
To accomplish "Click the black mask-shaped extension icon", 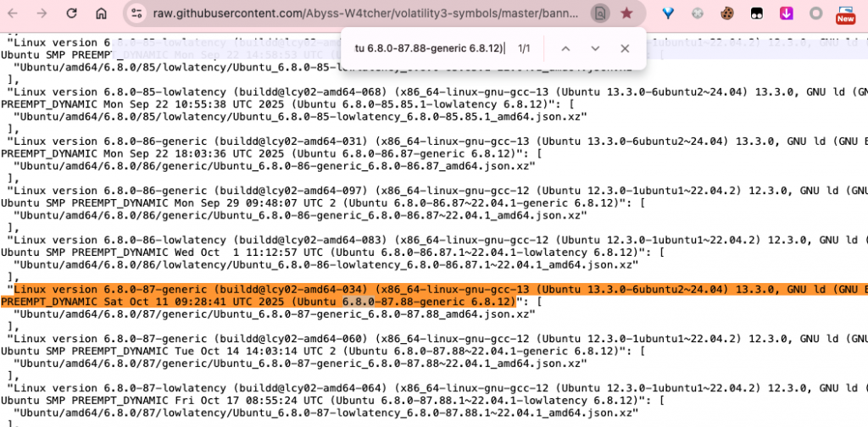I will 757,14.
